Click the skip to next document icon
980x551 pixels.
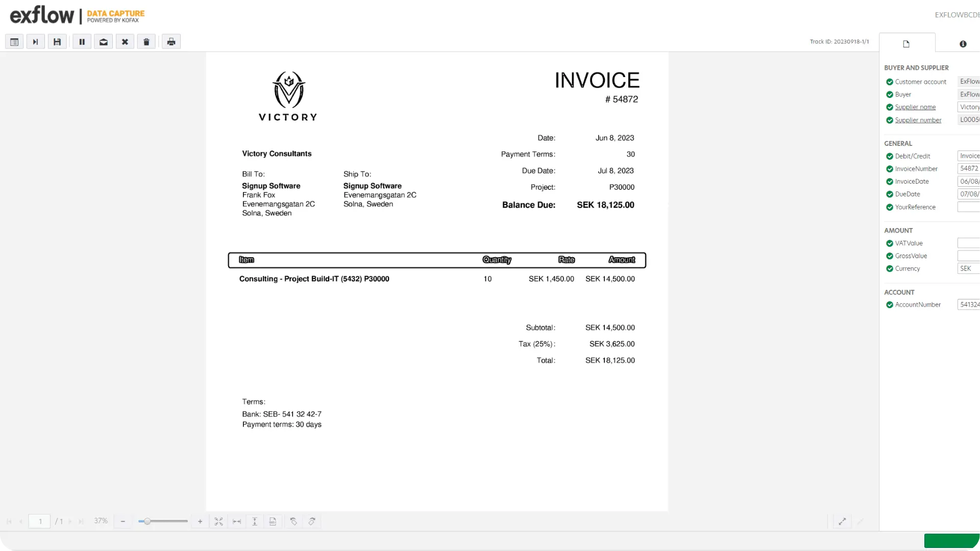point(35,42)
